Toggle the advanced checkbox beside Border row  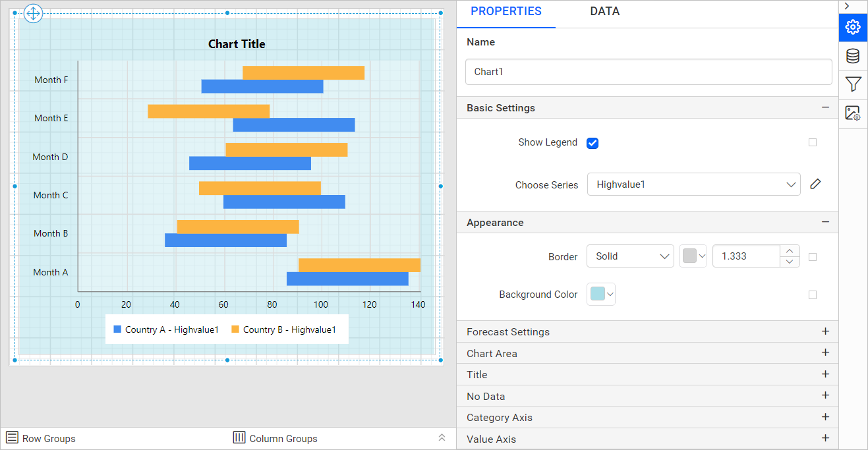point(812,257)
